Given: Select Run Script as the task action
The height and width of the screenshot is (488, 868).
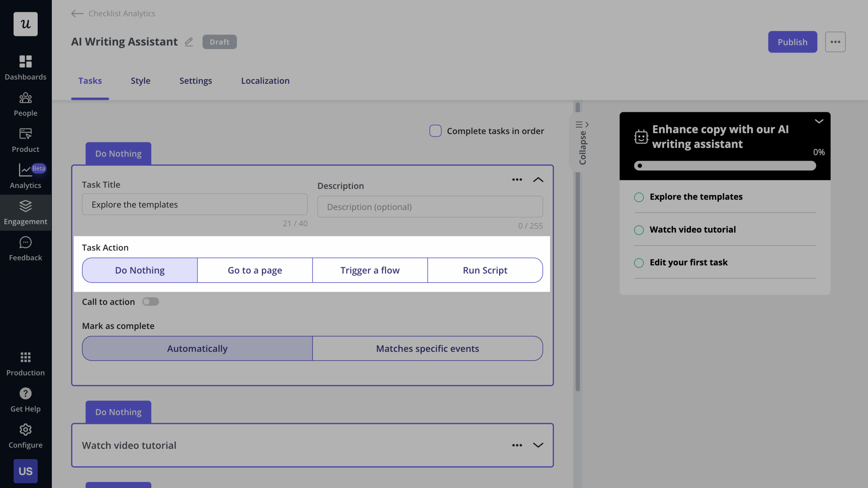Looking at the screenshot, I should (x=485, y=270).
